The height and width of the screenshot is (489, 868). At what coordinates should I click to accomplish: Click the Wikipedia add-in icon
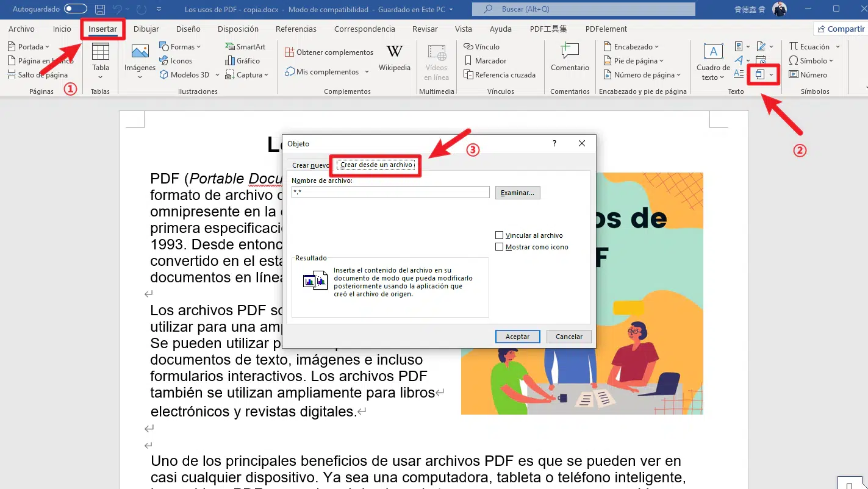395,51
